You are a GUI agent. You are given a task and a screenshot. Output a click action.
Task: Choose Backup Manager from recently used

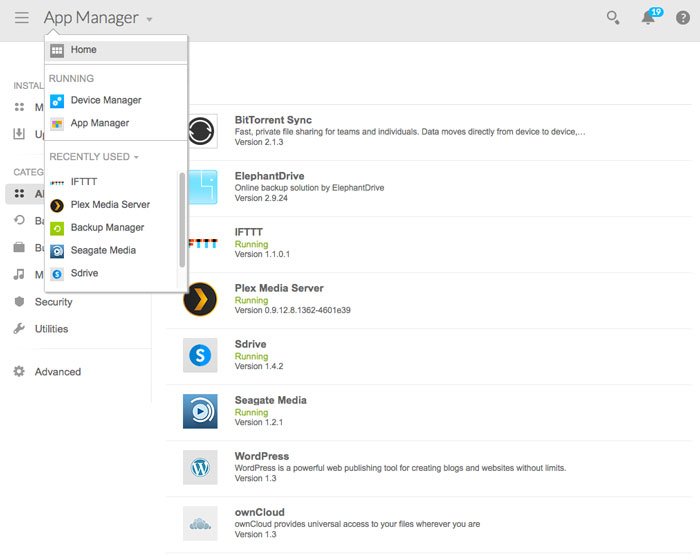[107, 227]
